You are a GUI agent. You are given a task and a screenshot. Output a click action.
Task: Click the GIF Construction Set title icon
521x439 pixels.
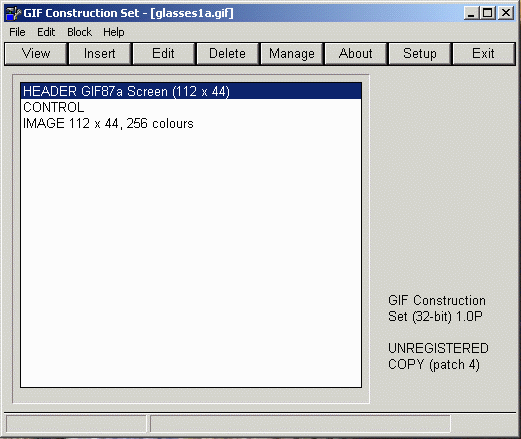pyautogui.click(x=13, y=13)
